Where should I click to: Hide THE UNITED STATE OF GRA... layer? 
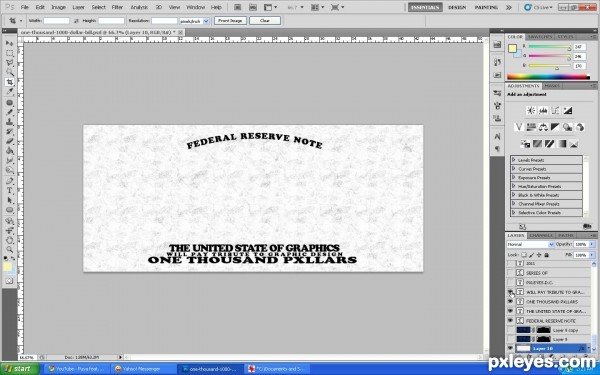pos(510,311)
